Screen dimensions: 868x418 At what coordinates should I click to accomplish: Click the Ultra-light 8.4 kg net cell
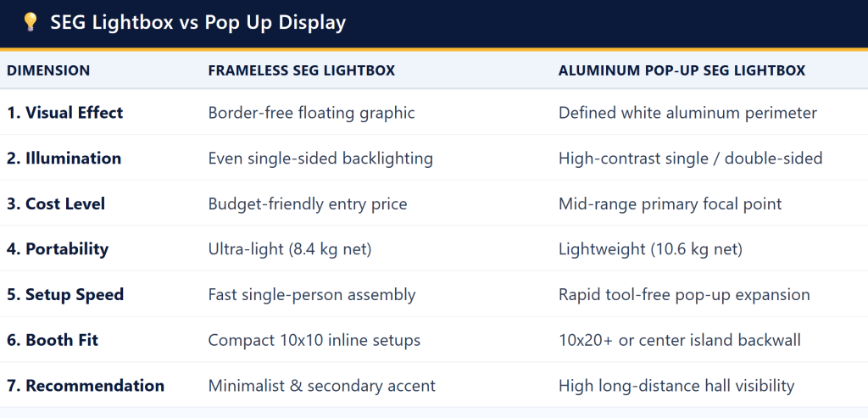point(290,248)
